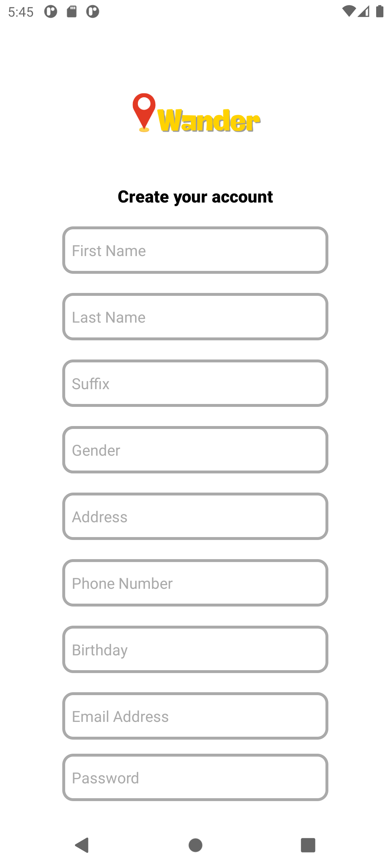Tap the cellular signal status icon

coord(363,12)
